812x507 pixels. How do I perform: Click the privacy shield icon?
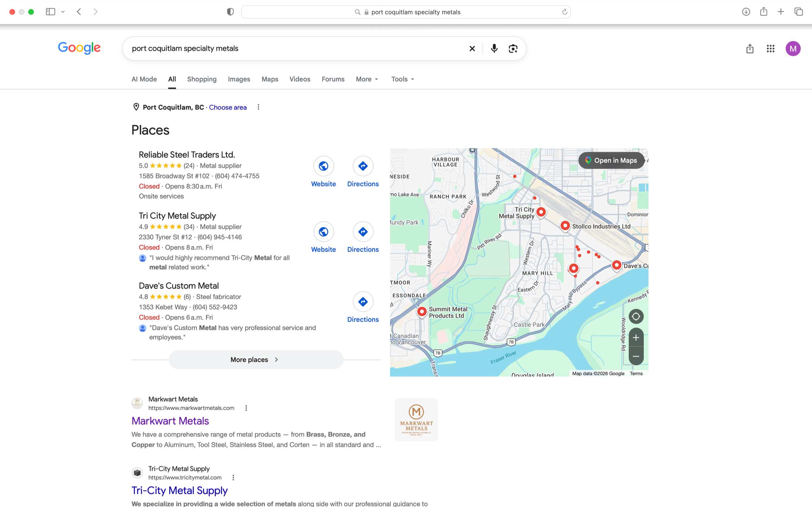pyautogui.click(x=230, y=12)
